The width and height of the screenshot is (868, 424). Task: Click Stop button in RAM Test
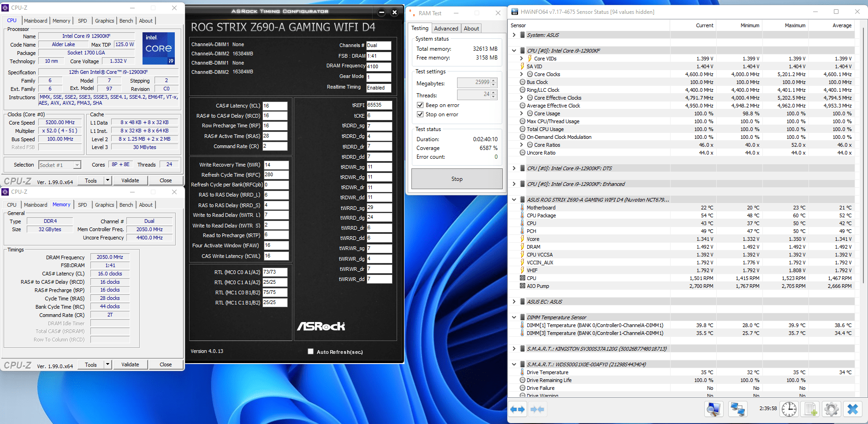click(x=457, y=179)
